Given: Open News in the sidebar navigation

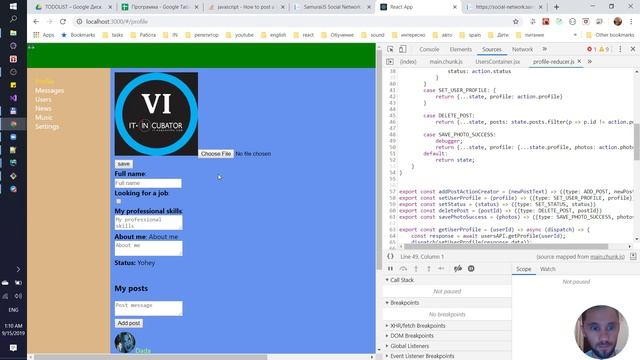Looking at the screenshot, I should point(43,108).
